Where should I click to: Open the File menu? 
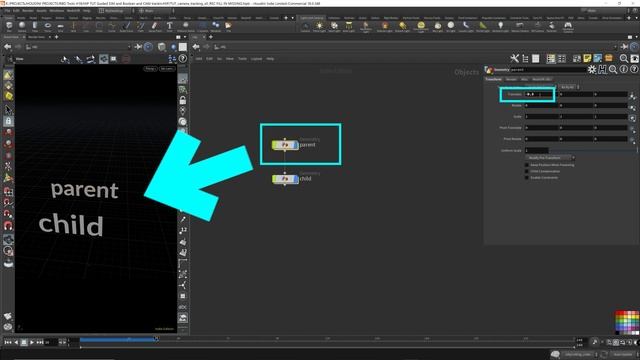pyautogui.click(x=7, y=11)
